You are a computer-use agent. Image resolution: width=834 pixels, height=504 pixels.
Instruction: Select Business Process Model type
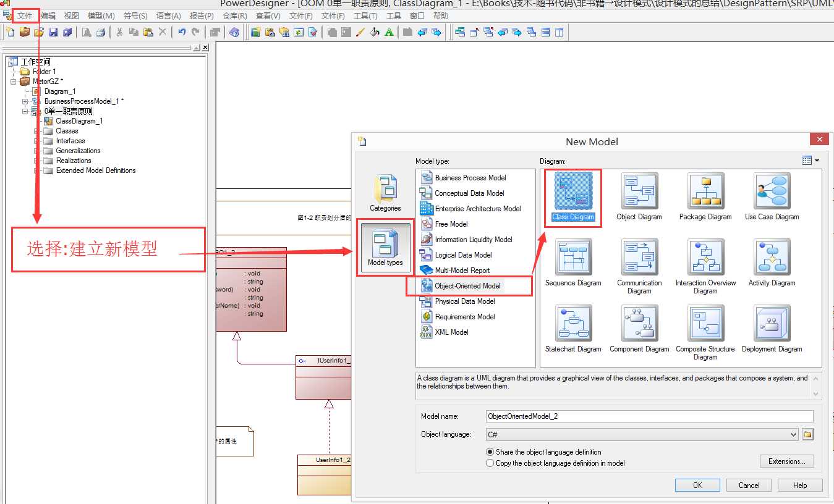click(464, 178)
